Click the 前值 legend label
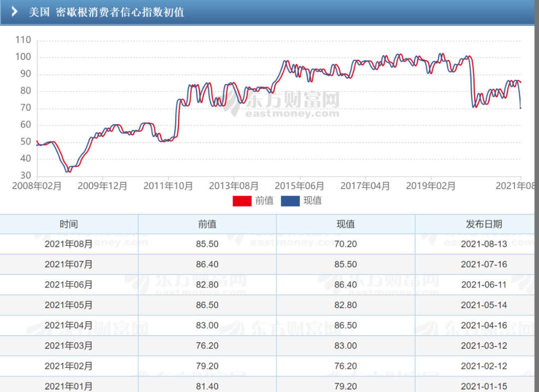This screenshot has height=392, width=539. 264,200
